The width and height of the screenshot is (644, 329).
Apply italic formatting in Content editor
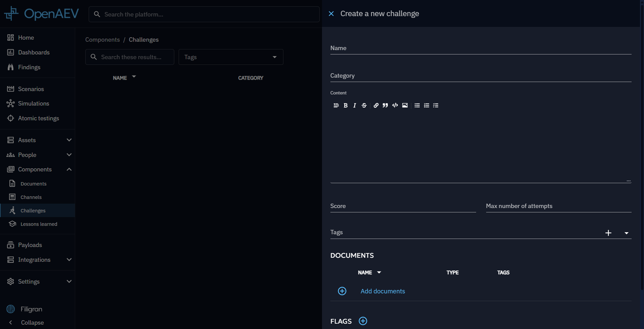click(x=355, y=106)
